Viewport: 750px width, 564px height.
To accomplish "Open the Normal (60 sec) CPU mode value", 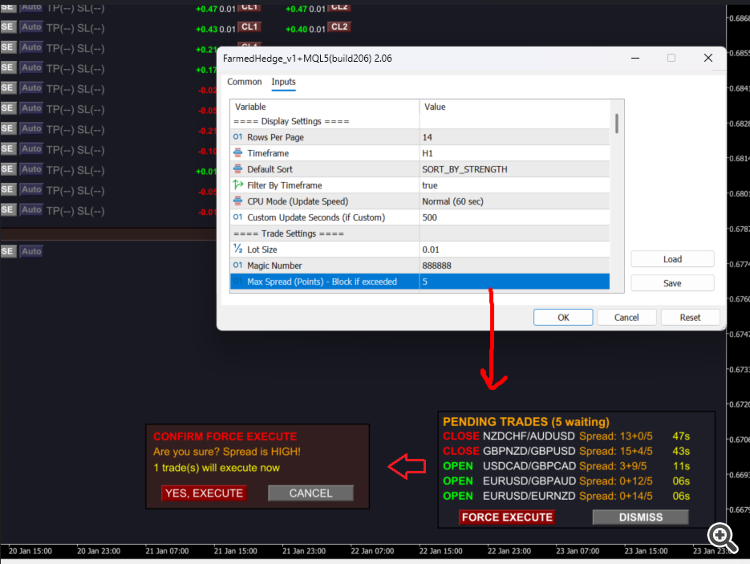I will (x=514, y=201).
